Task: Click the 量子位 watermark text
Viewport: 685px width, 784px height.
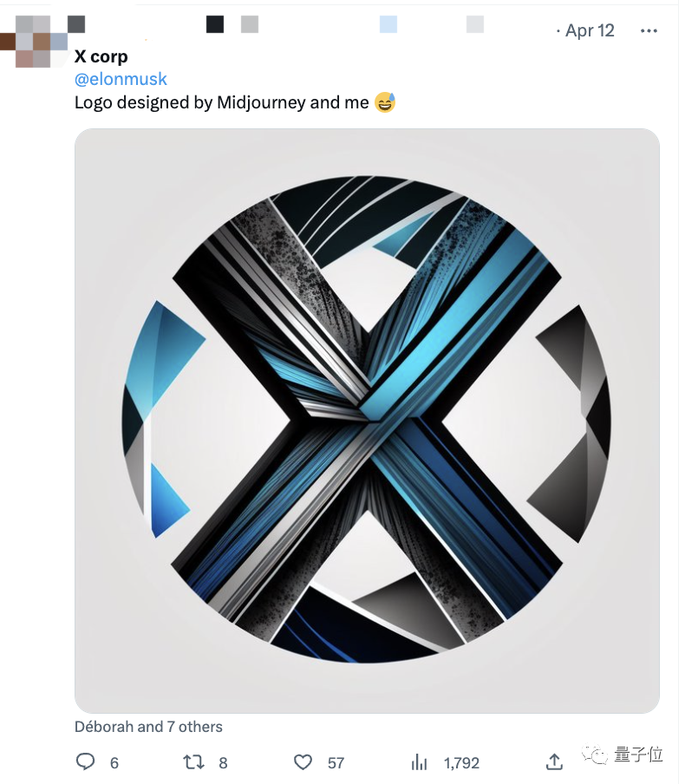Action: point(639,755)
